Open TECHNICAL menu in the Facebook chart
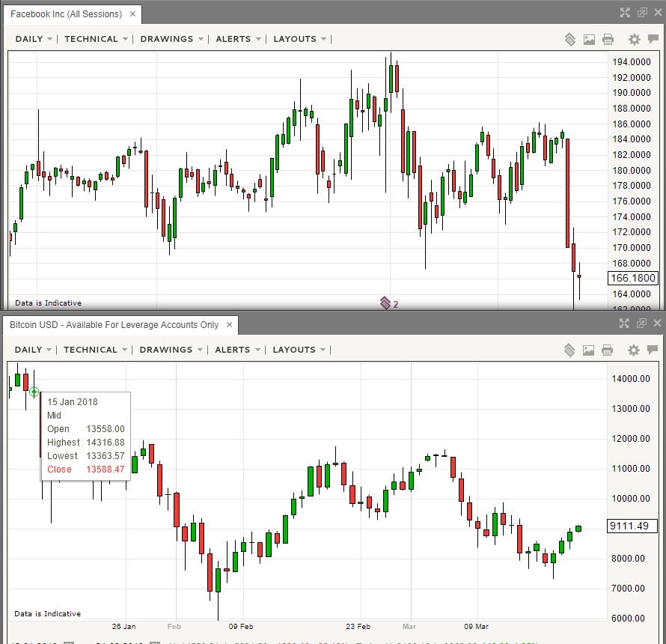Screen dimensions: 666x644 click(96, 39)
